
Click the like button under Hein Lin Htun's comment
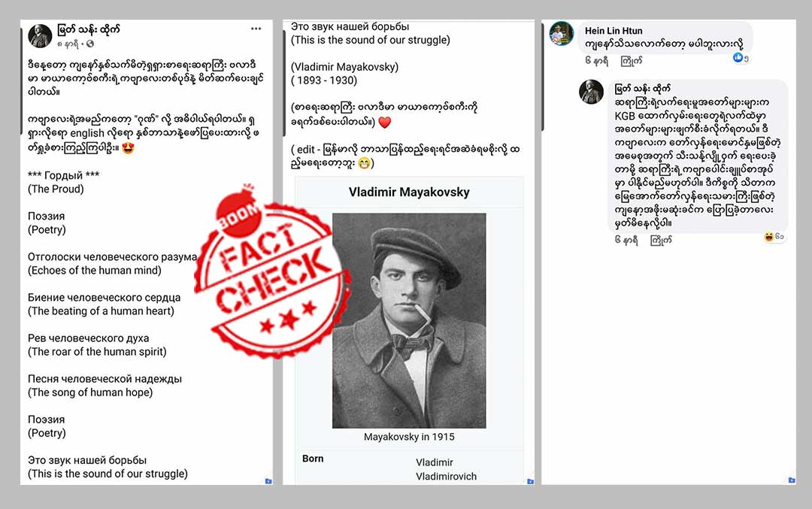pos(632,61)
